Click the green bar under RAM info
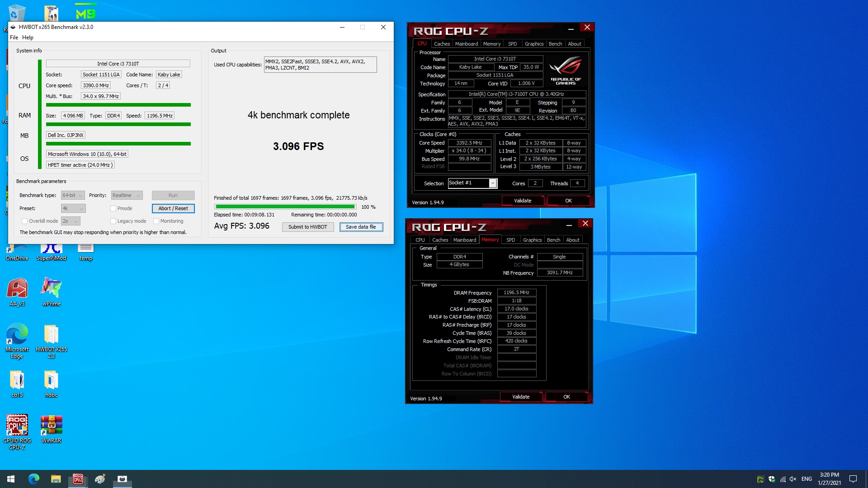The height and width of the screenshot is (488, 868). pos(118,124)
